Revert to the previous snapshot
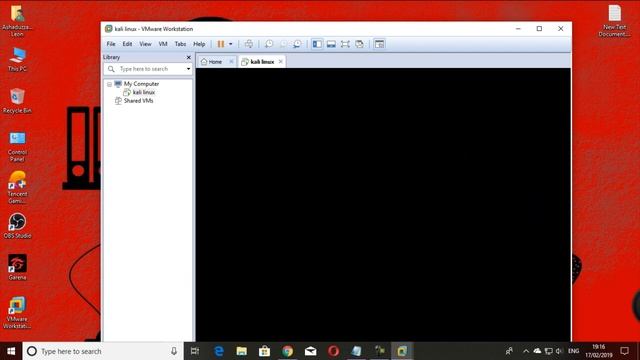This screenshot has height=360, width=640. coord(283,44)
